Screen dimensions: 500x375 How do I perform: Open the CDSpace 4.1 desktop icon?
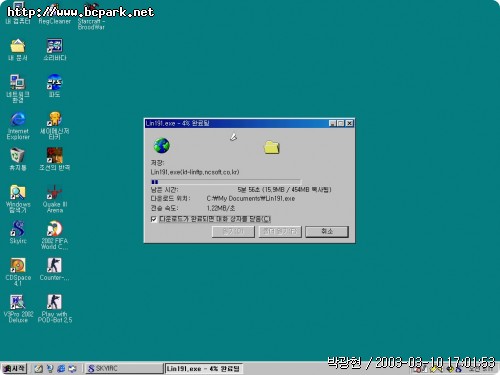18,272
